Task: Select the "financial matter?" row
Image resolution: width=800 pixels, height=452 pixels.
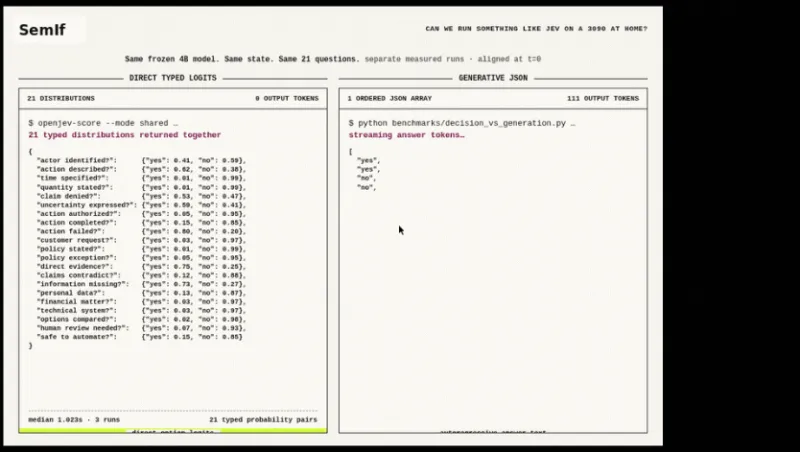Action: click(141, 302)
